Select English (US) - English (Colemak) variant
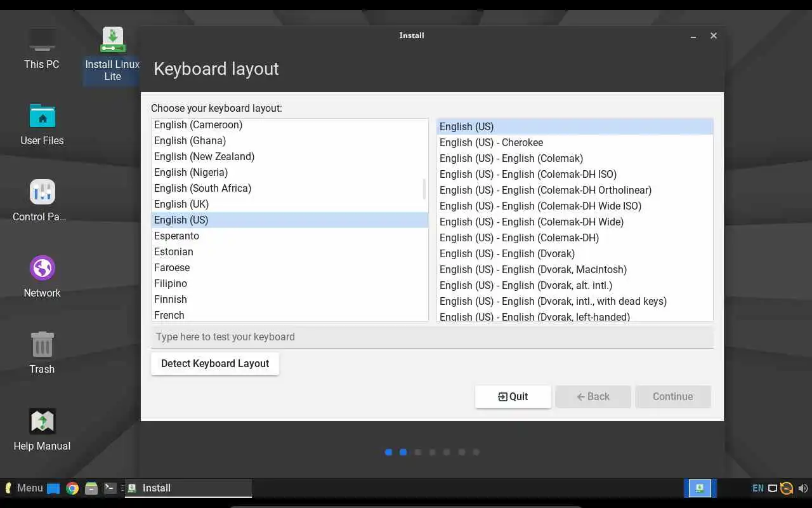 coord(575,158)
